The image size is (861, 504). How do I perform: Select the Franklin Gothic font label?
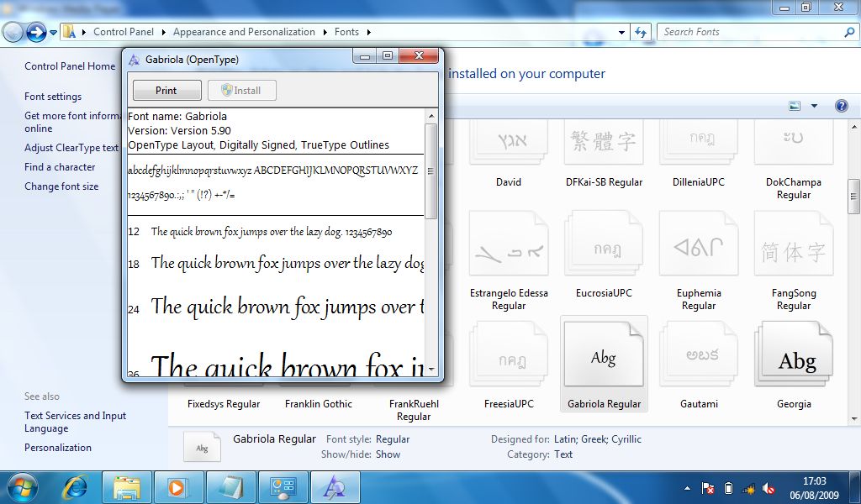click(319, 404)
